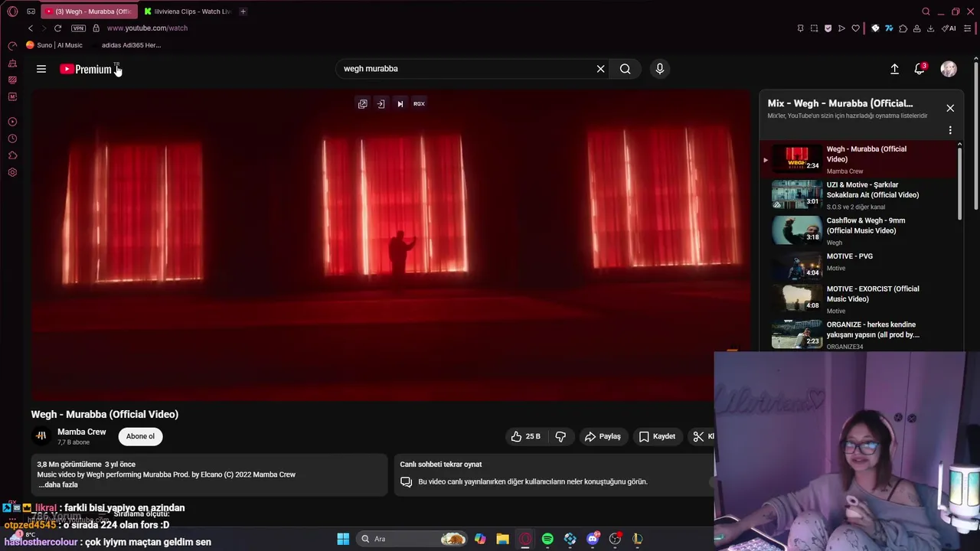Open GX Control speedometer in sidebar
Screen dimensions: 980x551
click(12, 46)
